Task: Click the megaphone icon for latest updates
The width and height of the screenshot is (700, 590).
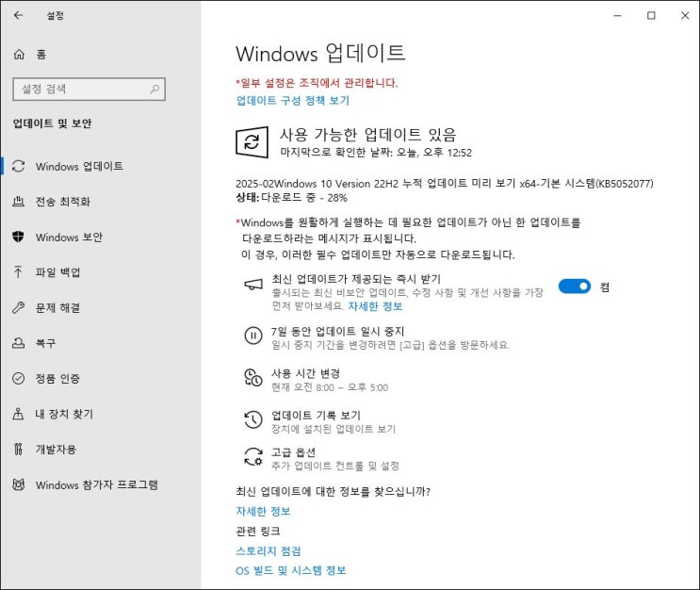Action: 253,285
